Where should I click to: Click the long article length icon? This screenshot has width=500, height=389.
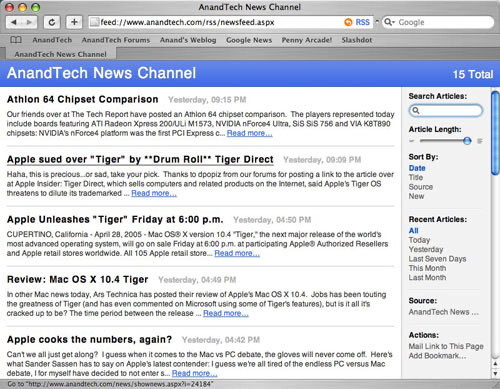tap(480, 141)
